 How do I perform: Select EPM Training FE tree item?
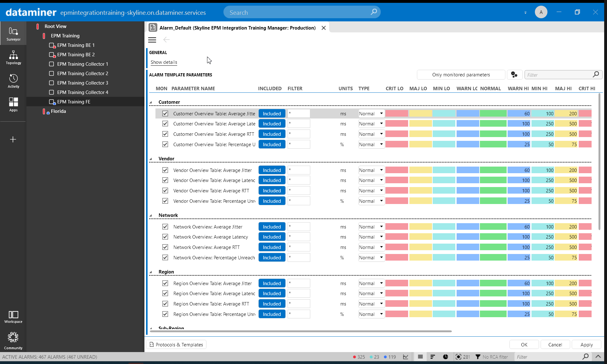(x=74, y=102)
